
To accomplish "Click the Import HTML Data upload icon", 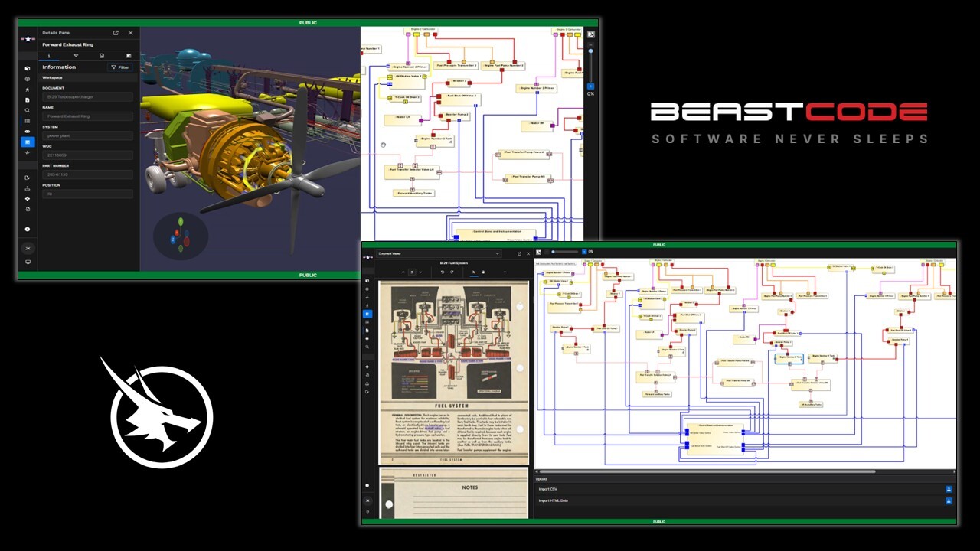I will 949,501.
